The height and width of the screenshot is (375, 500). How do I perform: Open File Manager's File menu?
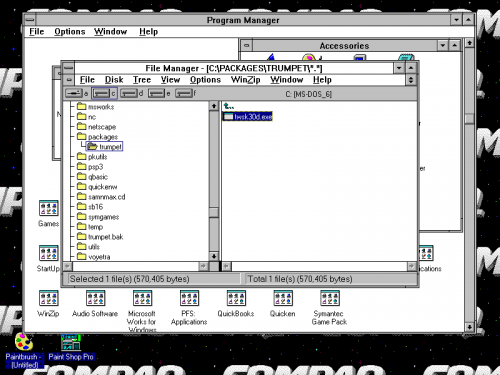click(x=87, y=80)
